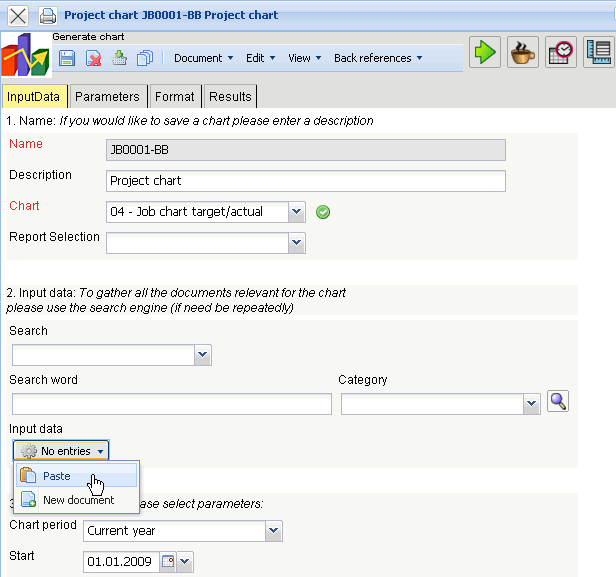Open the Report Selection dropdown
The image size is (616, 577).
pyautogui.click(x=296, y=242)
